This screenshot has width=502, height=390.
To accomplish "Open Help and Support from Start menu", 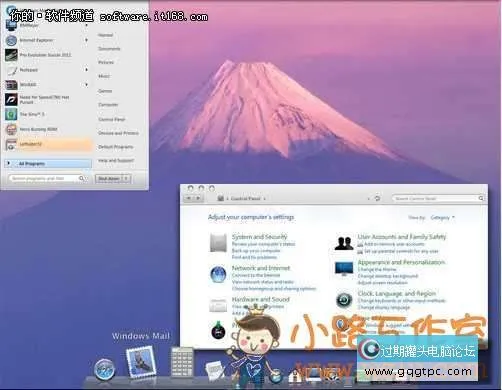I will pyautogui.click(x=116, y=161).
